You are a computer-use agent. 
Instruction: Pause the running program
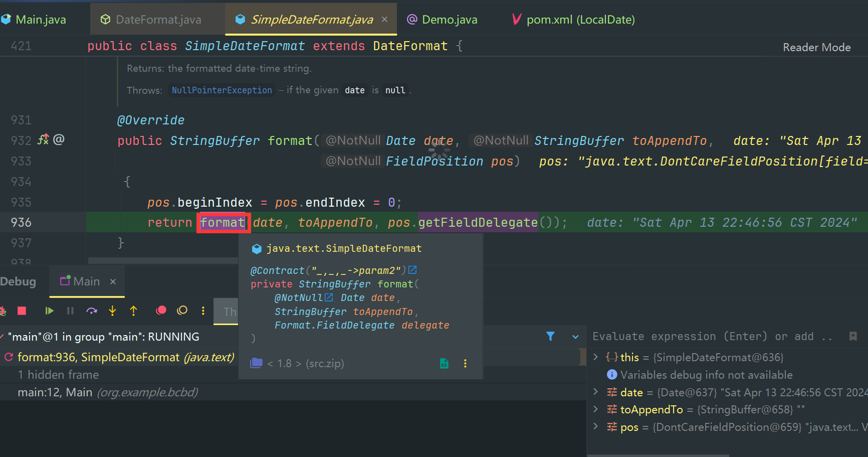[70, 311]
